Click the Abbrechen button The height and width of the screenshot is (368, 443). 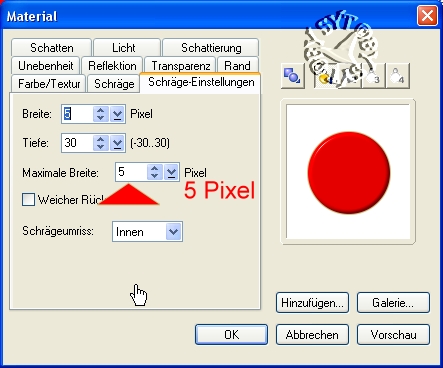click(312, 334)
